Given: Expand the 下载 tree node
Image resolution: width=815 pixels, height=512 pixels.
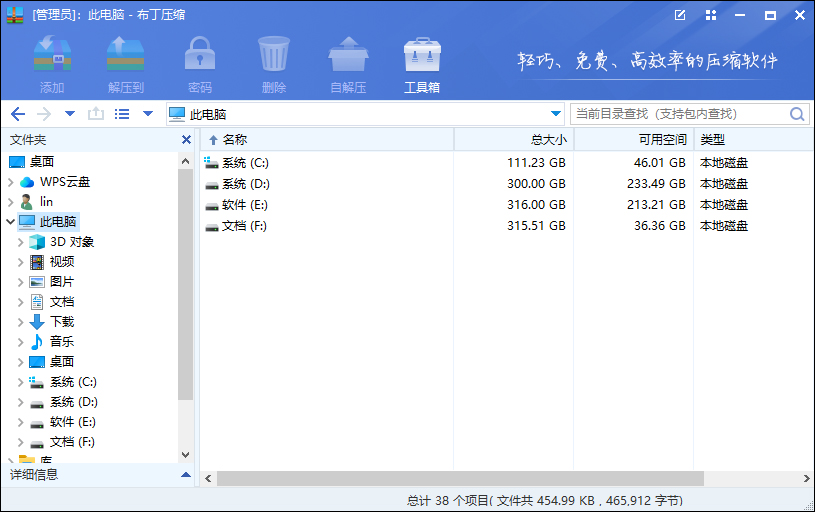Looking at the screenshot, I should click(x=20, y=322).
